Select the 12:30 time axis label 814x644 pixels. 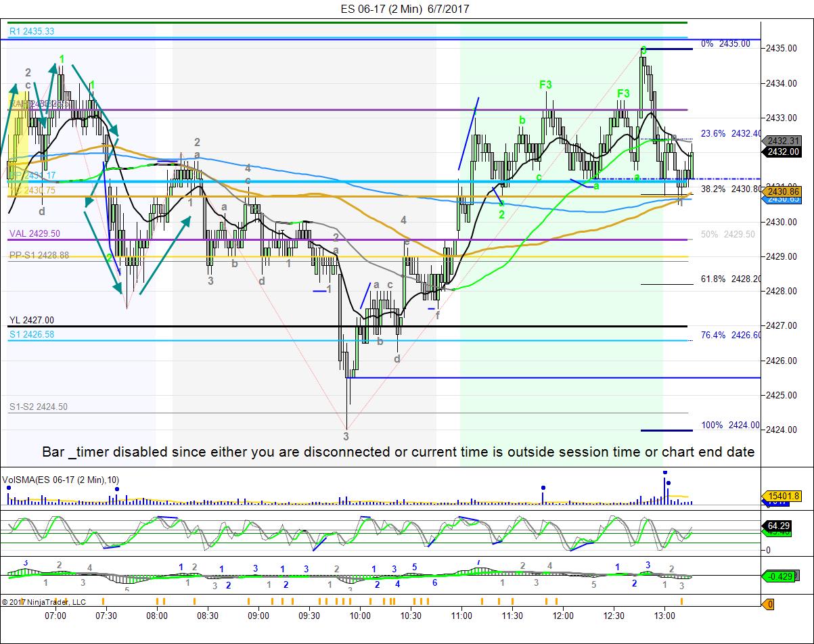(x=614, y=615)
